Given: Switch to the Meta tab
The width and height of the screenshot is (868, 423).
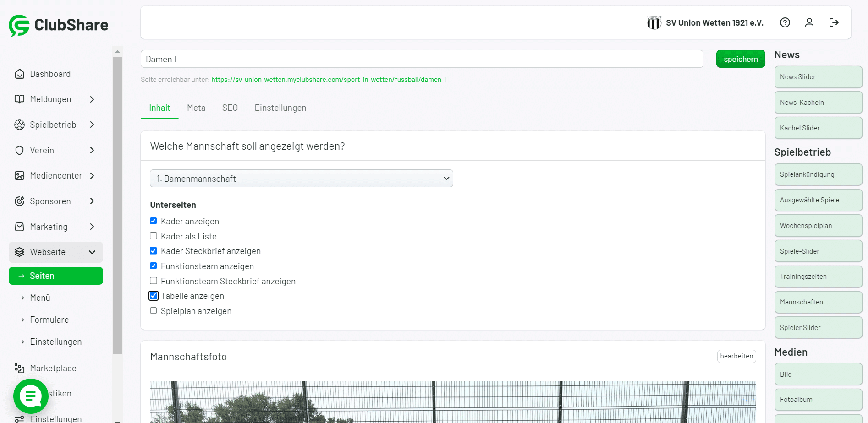Looking at the screenshot, I should (x=196, y=108).
